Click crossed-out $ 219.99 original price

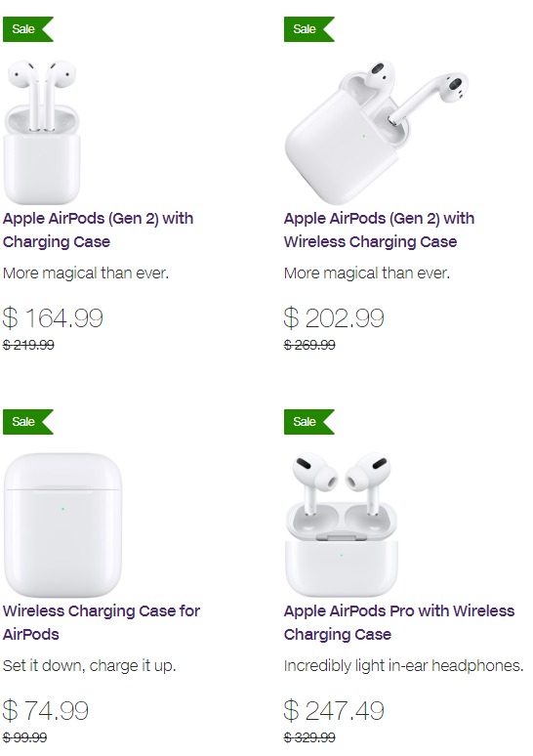(28, 345)
